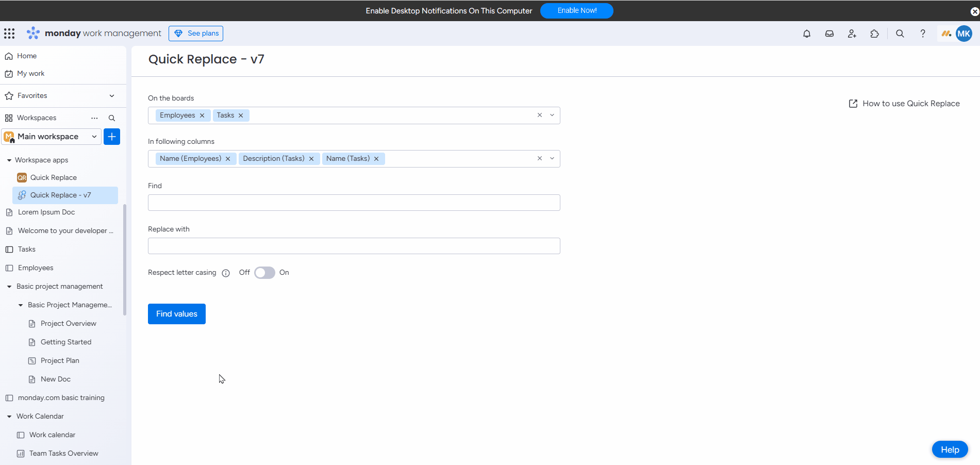
Task: Remove the Employees board tag
Action: point(202,115)
